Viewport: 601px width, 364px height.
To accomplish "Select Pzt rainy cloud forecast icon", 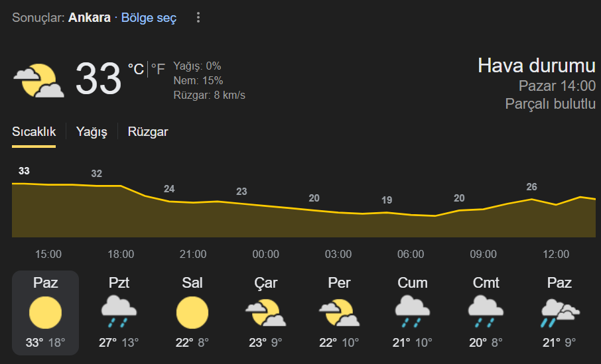I will (x=119, y=311).
